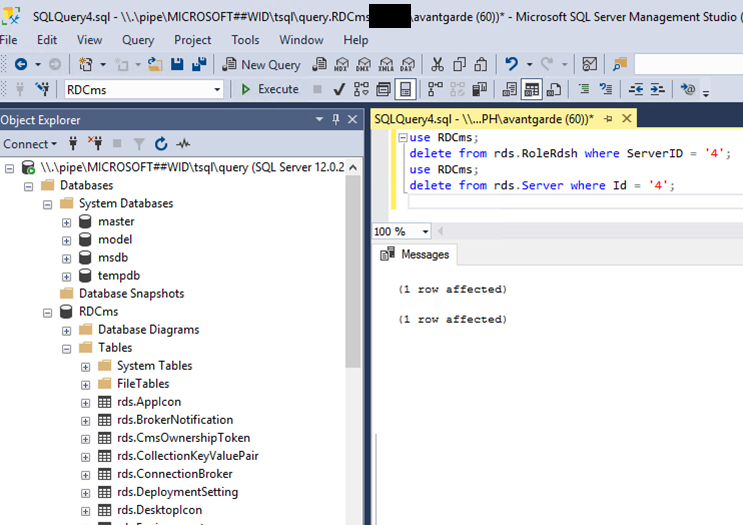Toggle IntelliSense enabled button
This screenshot has width=743, height=525.
(x=405, y=89)
